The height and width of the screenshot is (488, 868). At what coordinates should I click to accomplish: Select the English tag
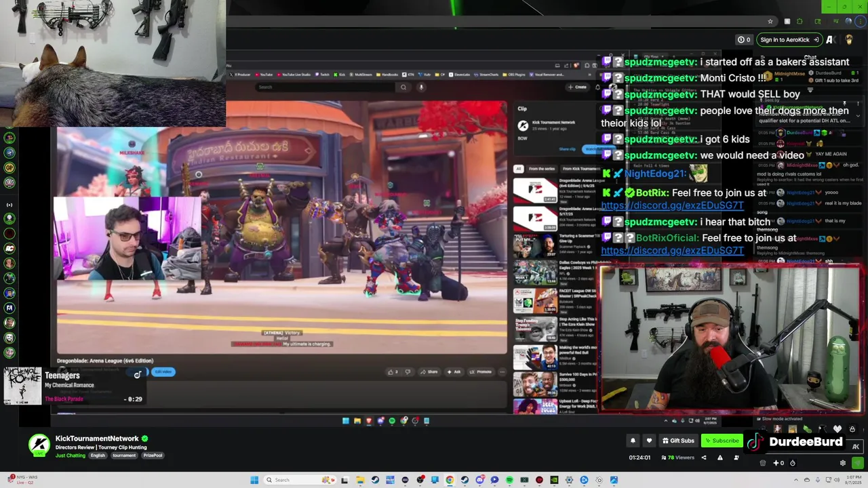(98, 455)
